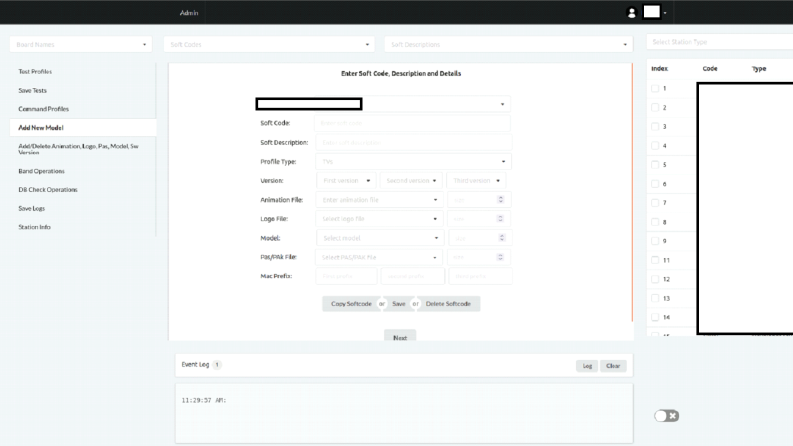This screenshot has width=793, height=446.
Task: Open Add/Delete Animation, Logo, Pas, Model, Sw Version
Action: click(78, 149)
